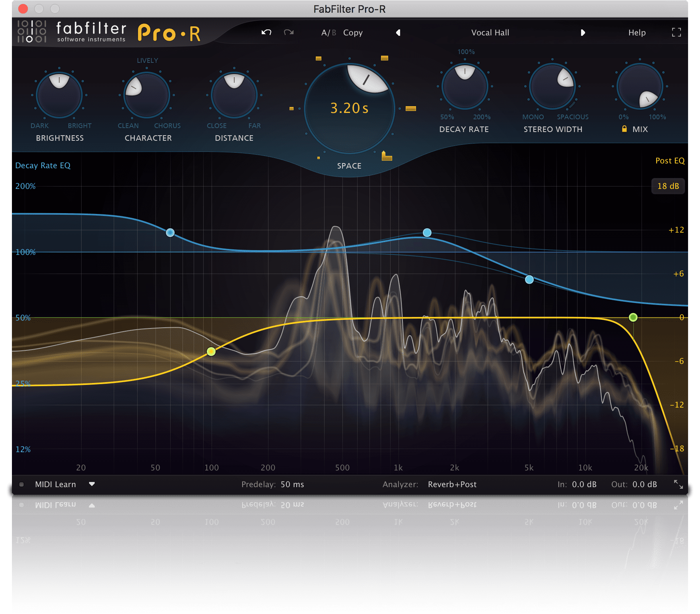Select blue Decay Rate EQ band near 5 kHz
The width and height of the screenshot is (700, 614).
click(529, 280)
